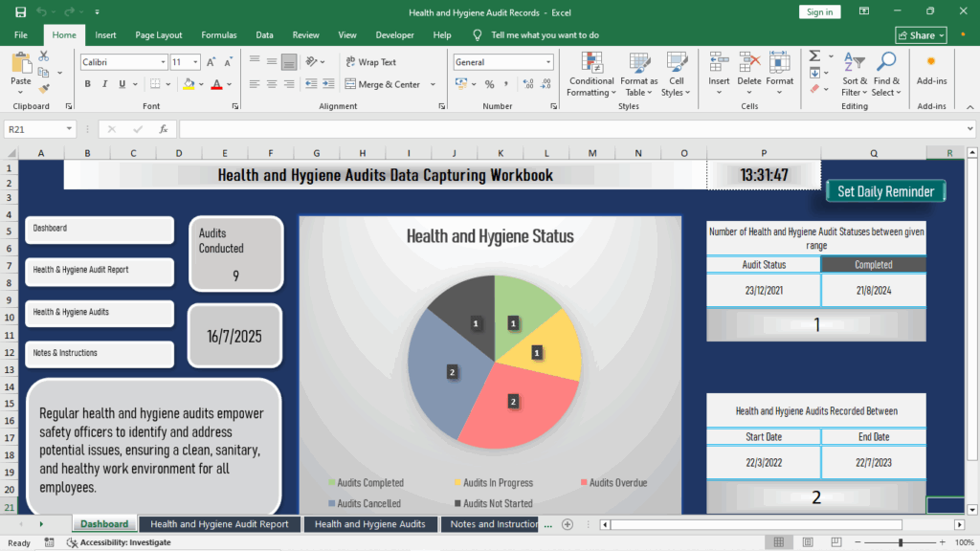The image size is (980, 551).
Task: Open the Fill Color dropdown arrow
Action: (201, 84)
